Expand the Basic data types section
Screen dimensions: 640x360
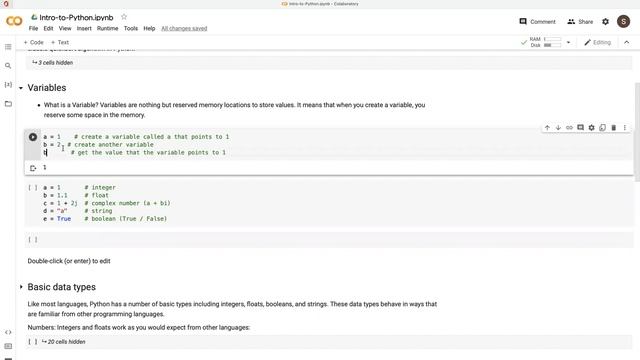[21, 287]
